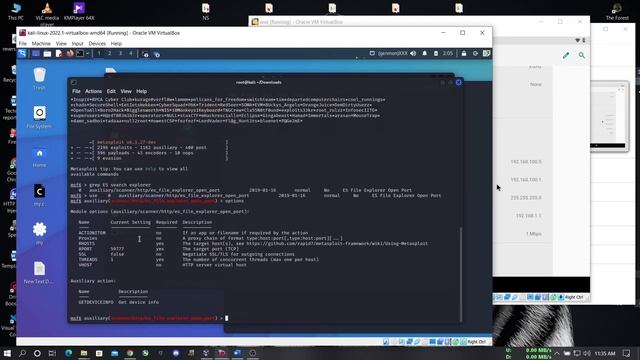The height and width of the screenshot is (360, 640).
Task: Open Devices menu of the VirtualBox window
Action: point(97,44)
